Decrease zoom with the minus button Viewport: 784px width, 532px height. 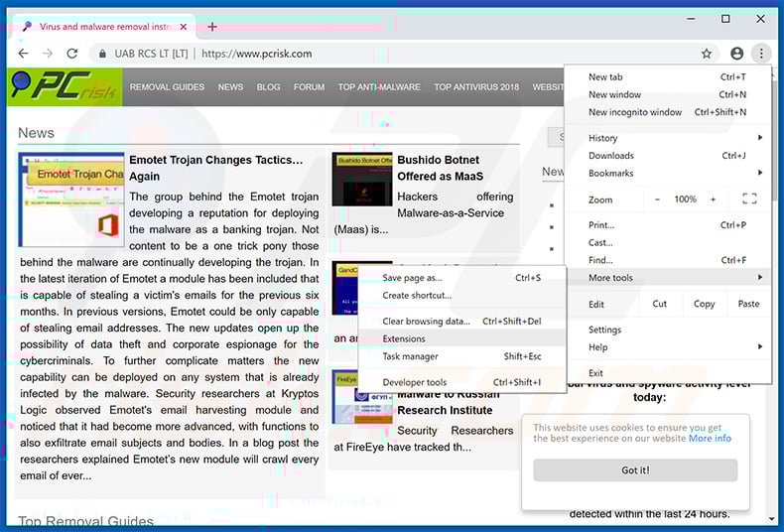[658, 199]
